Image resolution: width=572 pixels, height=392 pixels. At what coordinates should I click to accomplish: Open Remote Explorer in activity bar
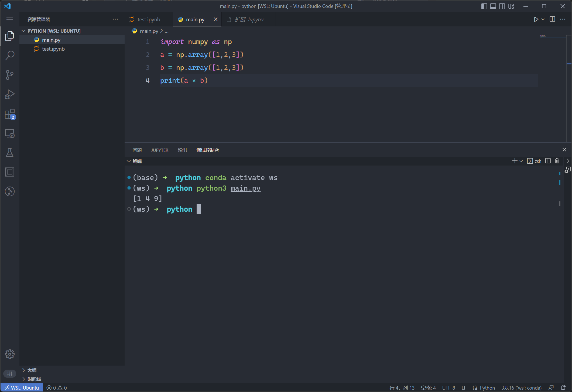pos(10,133)
